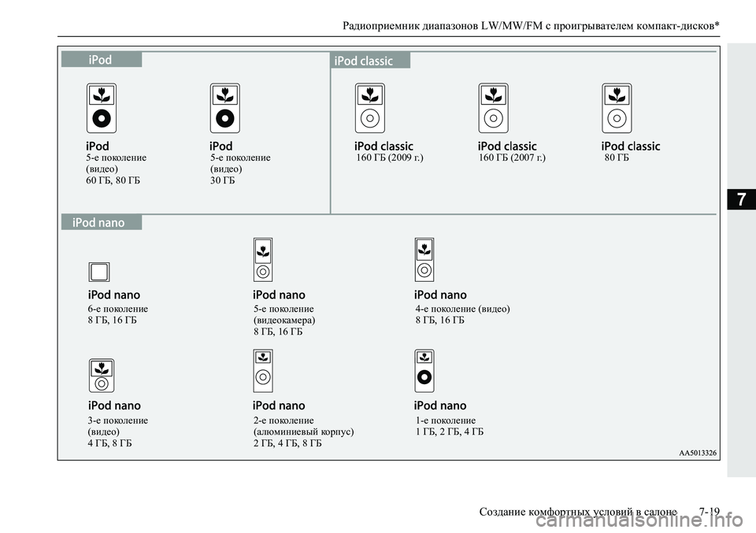The image size is (756, 533).
Task: Click the page header title about LW/MW/FM radio
Action: click(531, 25)
